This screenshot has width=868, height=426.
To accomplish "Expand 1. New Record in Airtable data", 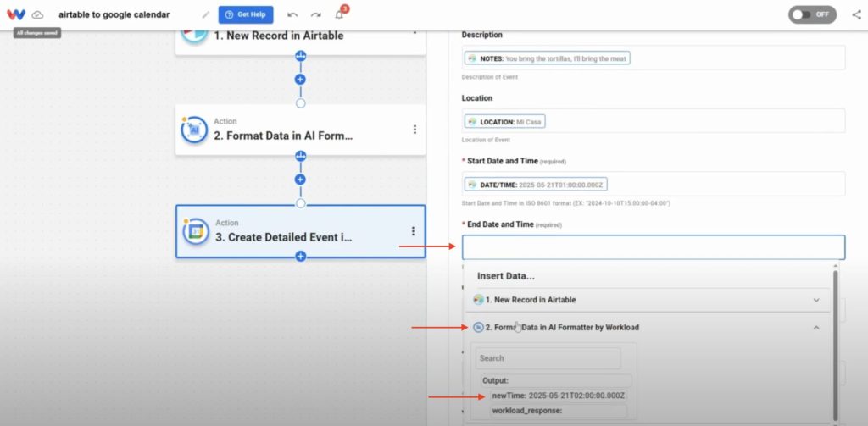I will (x=647, y=300).
